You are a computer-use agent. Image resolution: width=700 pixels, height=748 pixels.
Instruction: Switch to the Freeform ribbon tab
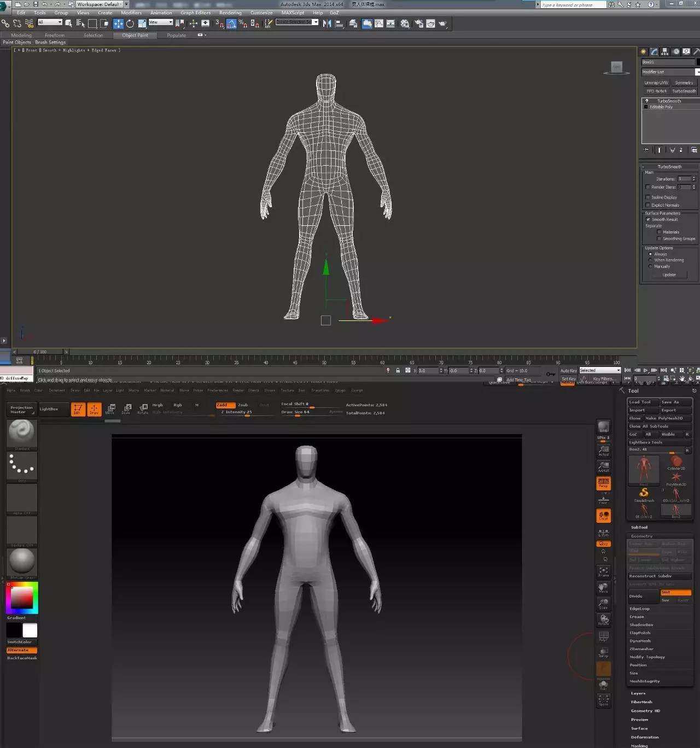pos(55,36)
